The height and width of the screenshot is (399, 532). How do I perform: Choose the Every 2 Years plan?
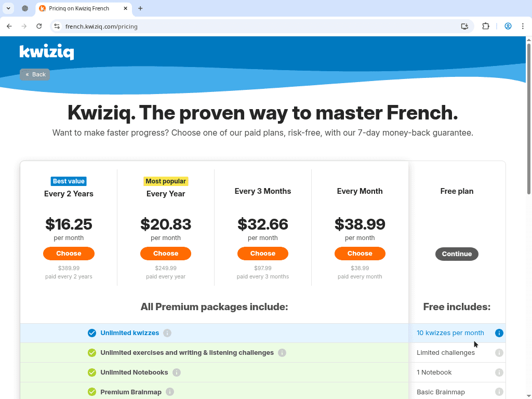point(69,254)
